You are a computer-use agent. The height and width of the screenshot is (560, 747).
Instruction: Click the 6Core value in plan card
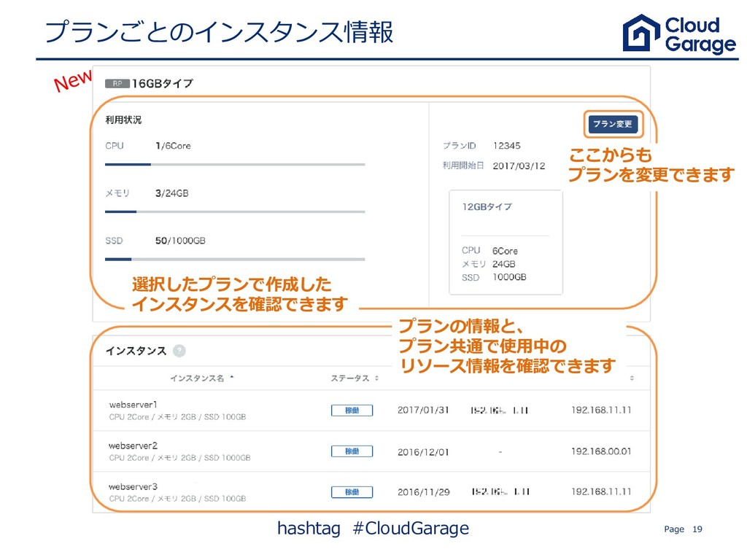[x=505, y=251]
